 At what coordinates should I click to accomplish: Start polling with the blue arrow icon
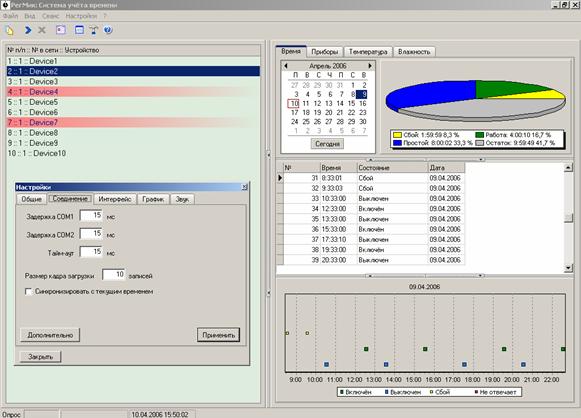point(28,30)
